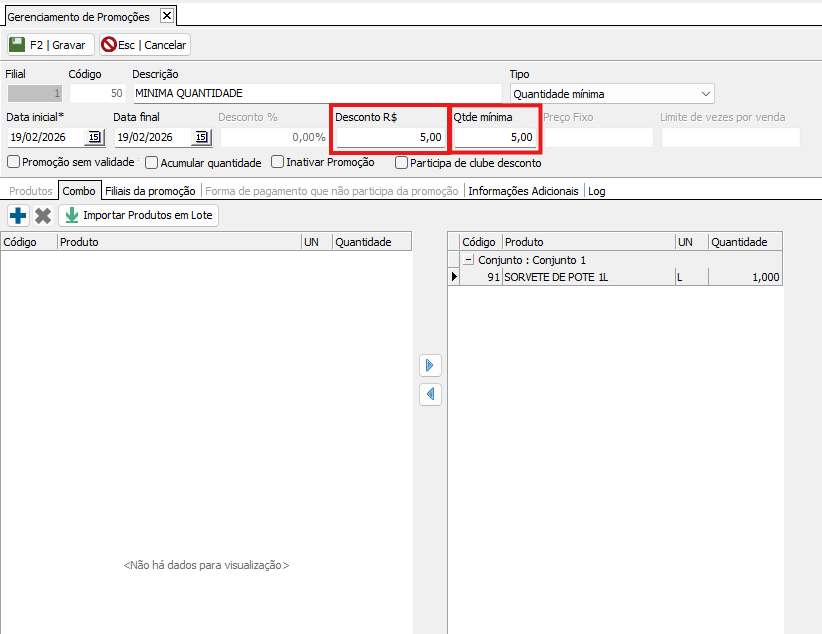Enable Promoção sem validade checkbox

pyautogui.click(x=14, y=162)
